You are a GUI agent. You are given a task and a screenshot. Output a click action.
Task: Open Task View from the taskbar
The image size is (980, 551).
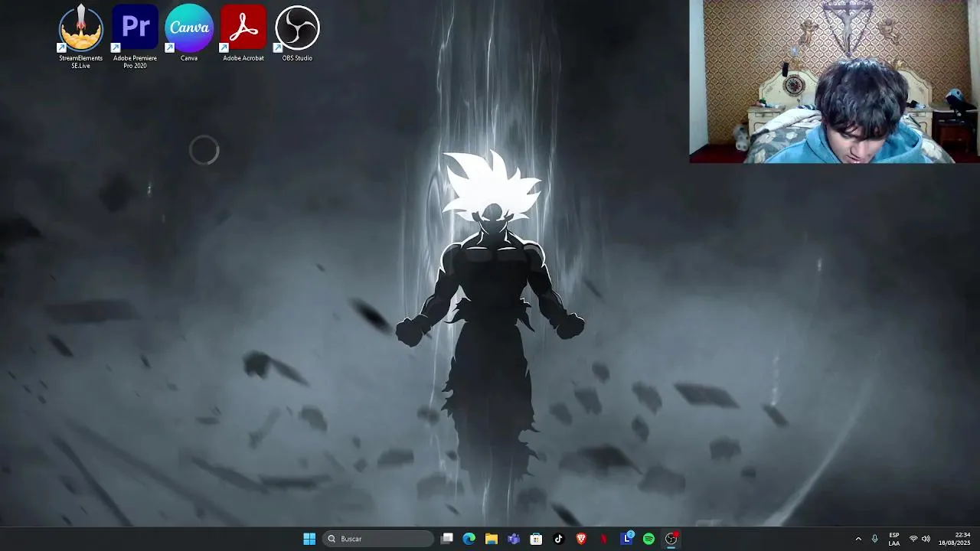(x=447, y=539)
